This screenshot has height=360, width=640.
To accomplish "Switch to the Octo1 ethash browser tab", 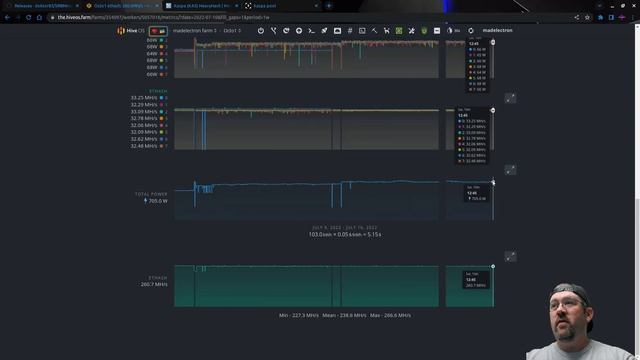I will pos(122,6).
